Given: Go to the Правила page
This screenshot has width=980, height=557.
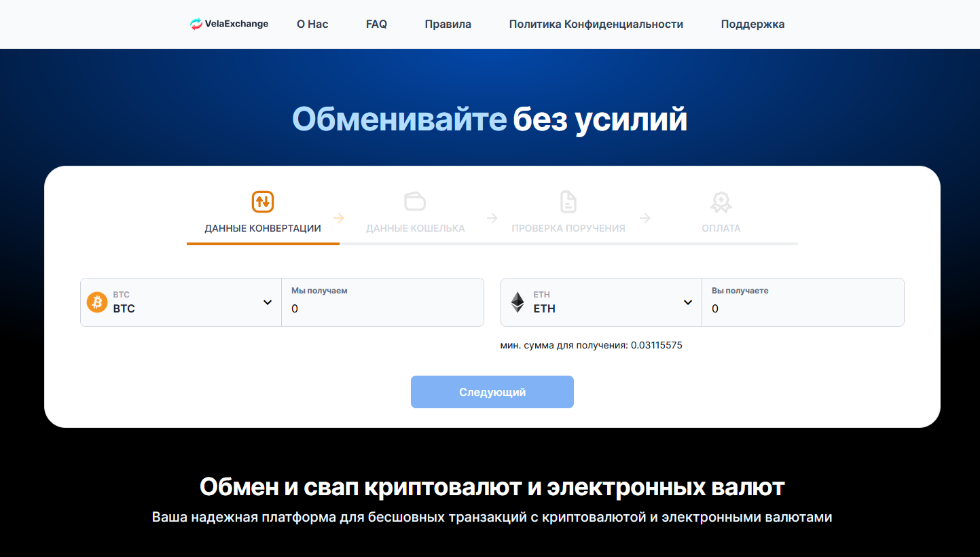Looking at the screenshot, I should point(448,24).
